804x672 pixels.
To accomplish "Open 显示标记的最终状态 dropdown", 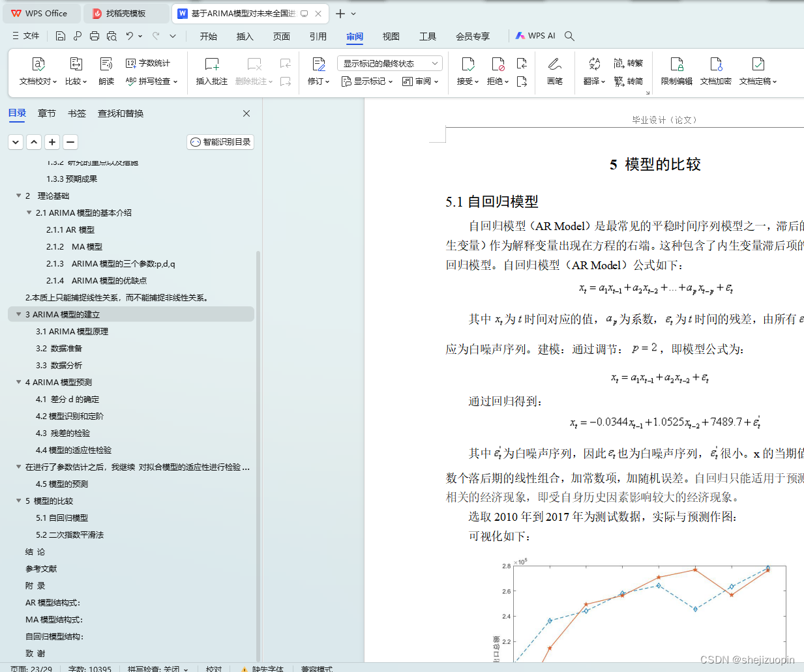I will coord(390,63).
